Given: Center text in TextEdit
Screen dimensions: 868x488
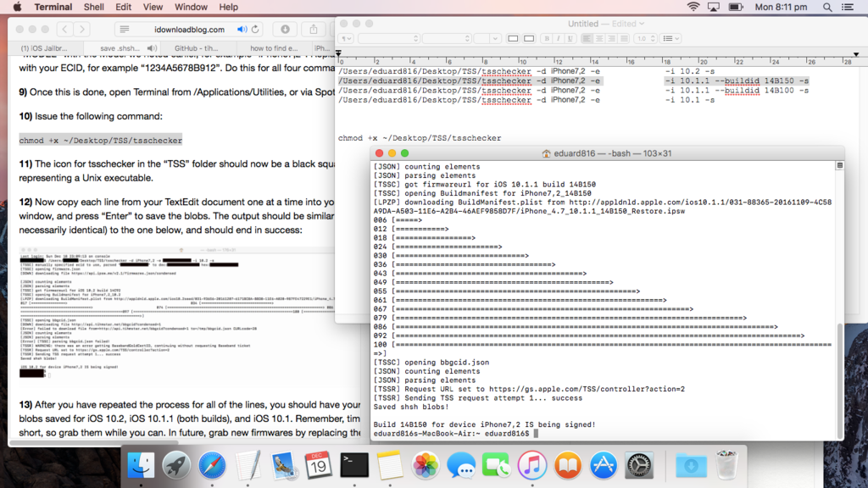Looking at the screenshot, I should pyautogui.click(x=599, y=39).
